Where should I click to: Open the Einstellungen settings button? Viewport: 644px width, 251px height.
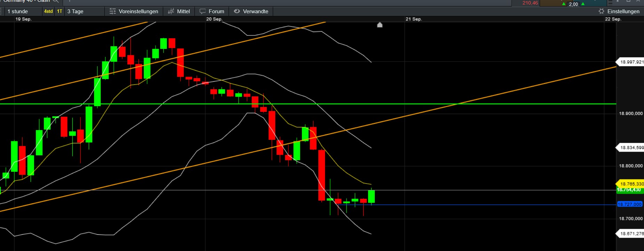click(x=619, y=11)
